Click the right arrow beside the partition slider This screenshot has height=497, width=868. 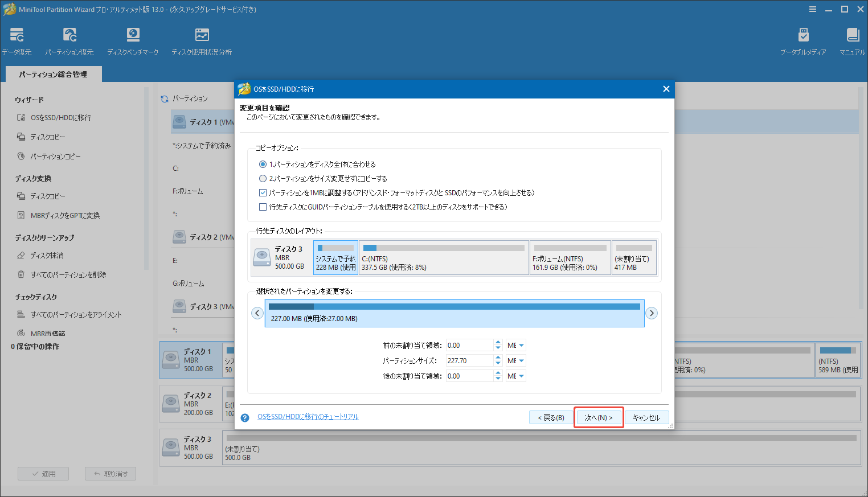652,313
